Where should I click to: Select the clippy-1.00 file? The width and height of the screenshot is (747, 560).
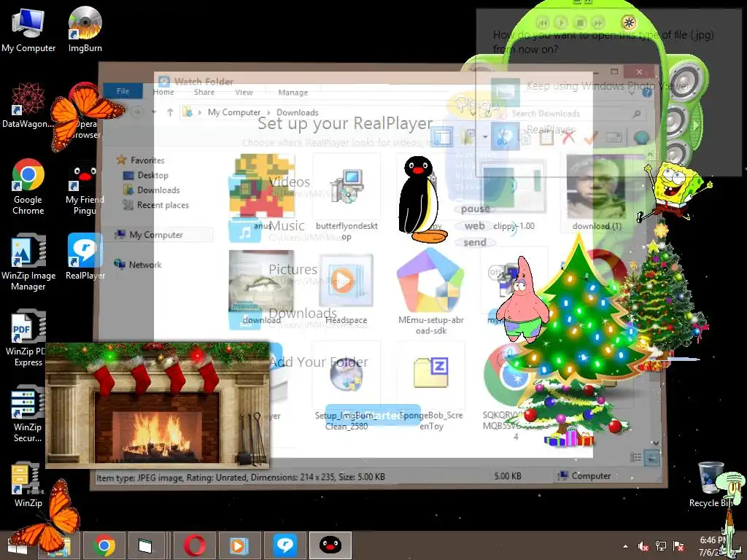514,195
